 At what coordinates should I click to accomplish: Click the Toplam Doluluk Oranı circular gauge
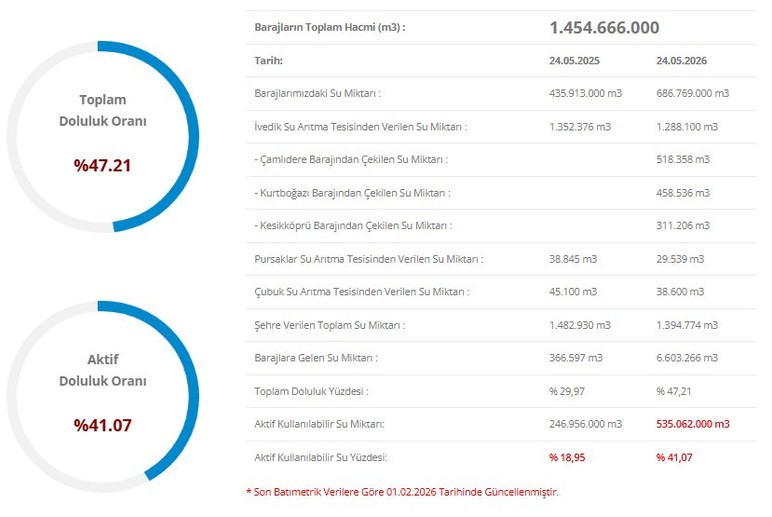(x=102, y=137)
